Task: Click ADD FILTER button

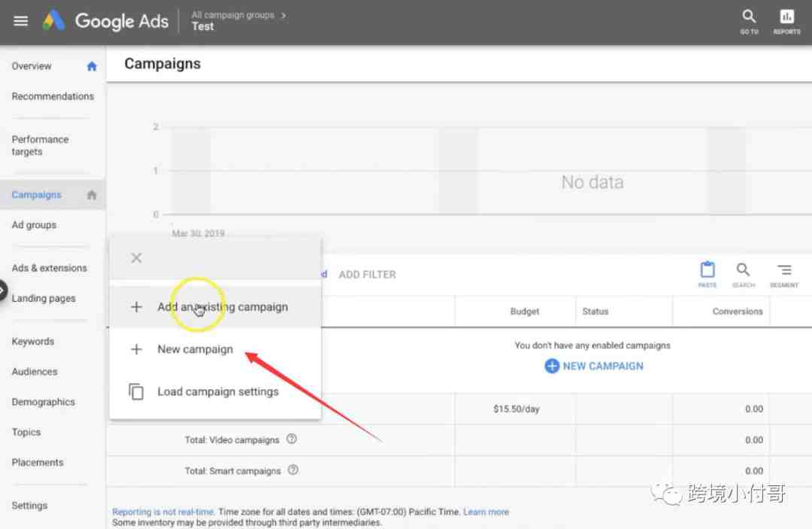Action: pos(367,275)
